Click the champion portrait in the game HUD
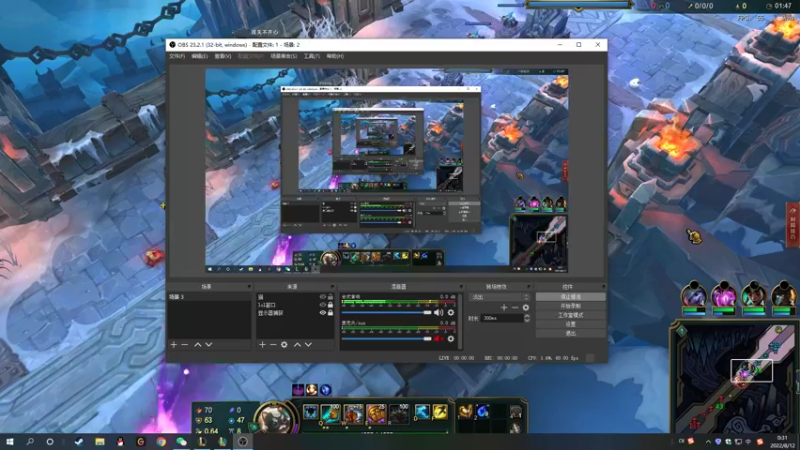This screenshot has width=800, height=450. [274, 418]
